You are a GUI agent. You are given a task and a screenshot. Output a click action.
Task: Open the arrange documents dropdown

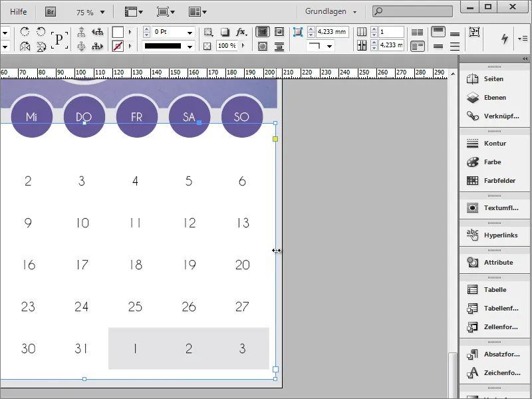(198, 12)
